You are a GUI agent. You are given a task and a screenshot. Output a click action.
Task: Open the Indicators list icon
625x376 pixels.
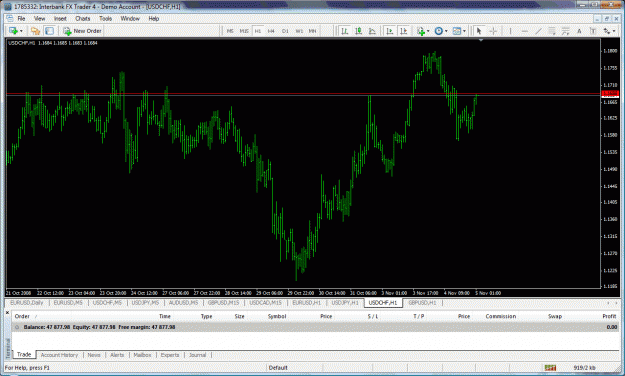(x=421, y=31)
